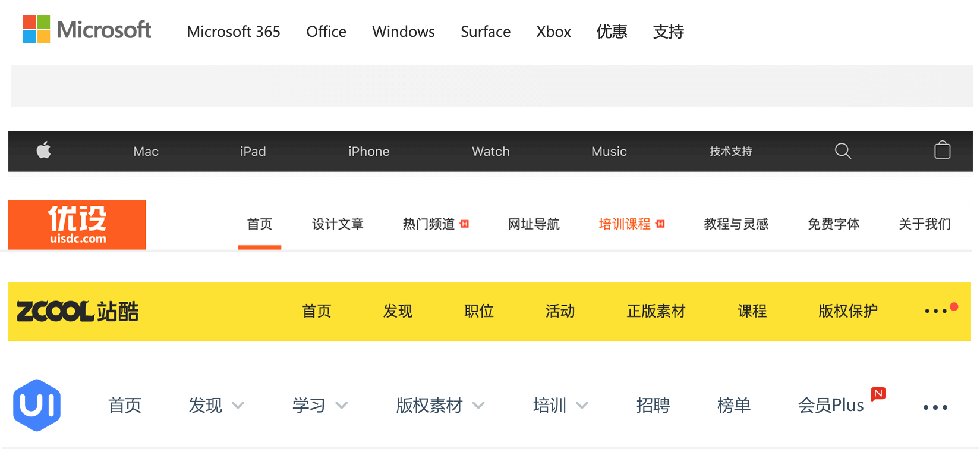The width and height of the screenshot is (980, 461).
Task: Open Microsoft 365 menu item
Action: pos(234,32)
